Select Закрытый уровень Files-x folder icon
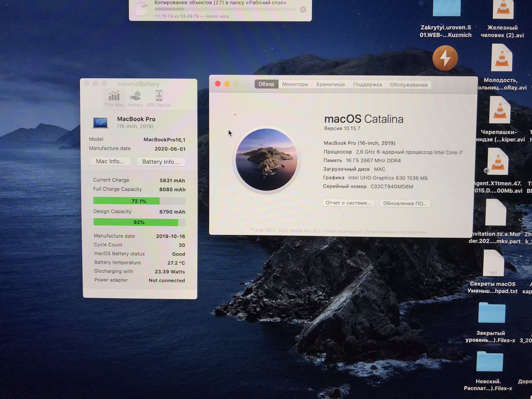This screenshot has width=532, height=399. pos(491,313)
